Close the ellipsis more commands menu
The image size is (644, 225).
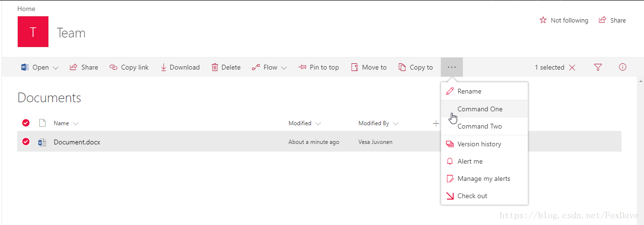click(x=452, y=67)
